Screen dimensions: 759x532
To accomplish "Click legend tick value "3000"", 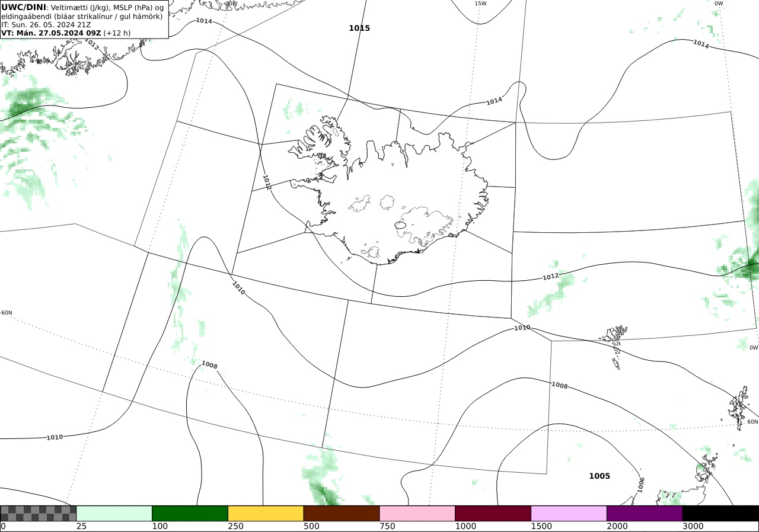I will [693, 526].
